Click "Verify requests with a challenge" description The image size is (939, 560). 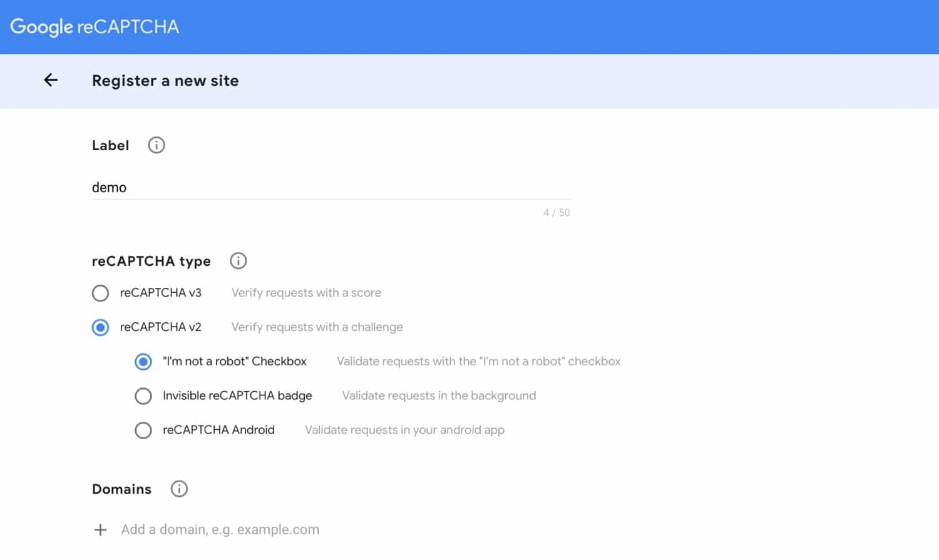(x=317, y=327)
